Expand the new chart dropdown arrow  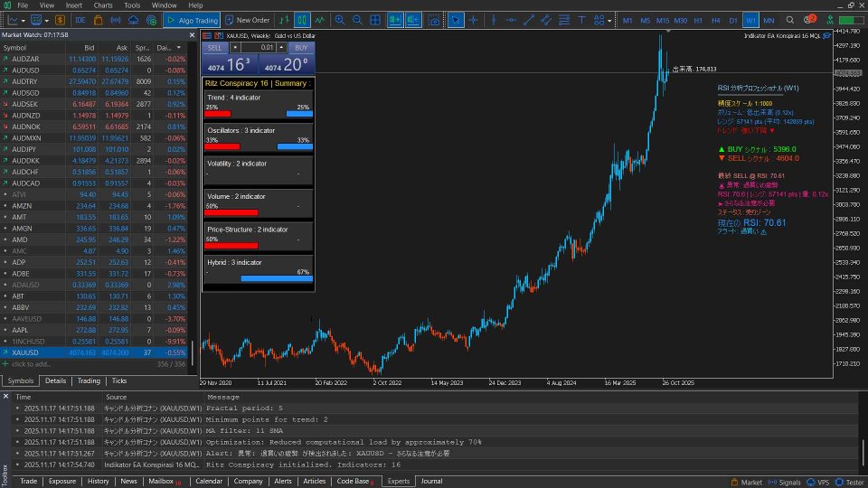pyautogui.click(x=23, y=21)
